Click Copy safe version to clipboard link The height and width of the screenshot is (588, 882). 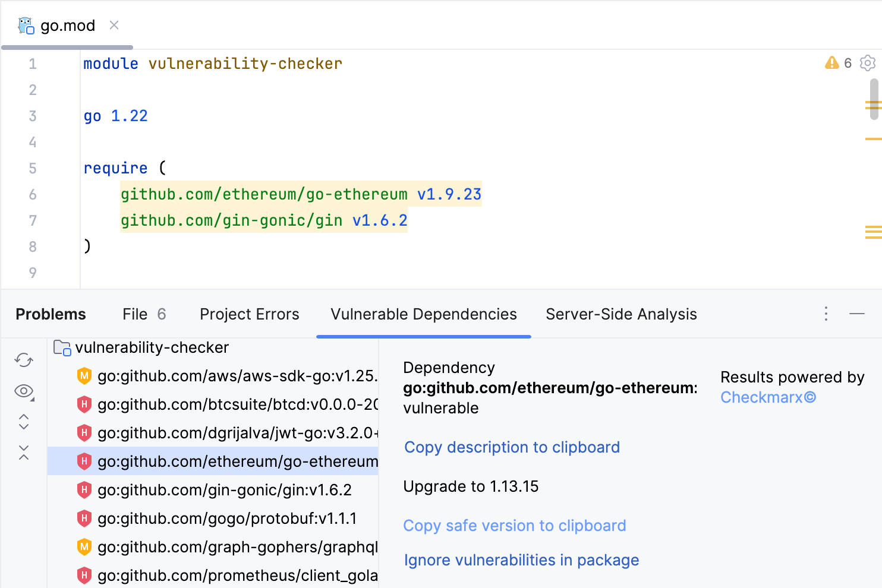[515, 526]
